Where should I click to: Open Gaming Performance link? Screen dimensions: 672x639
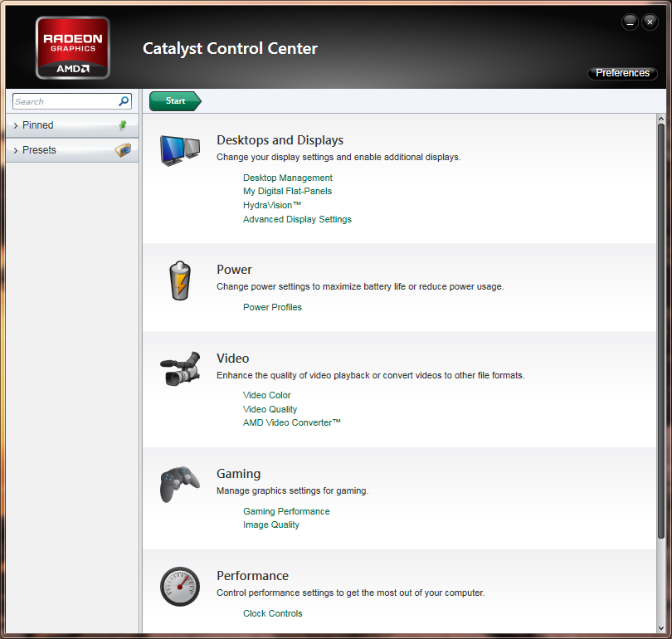286,511
